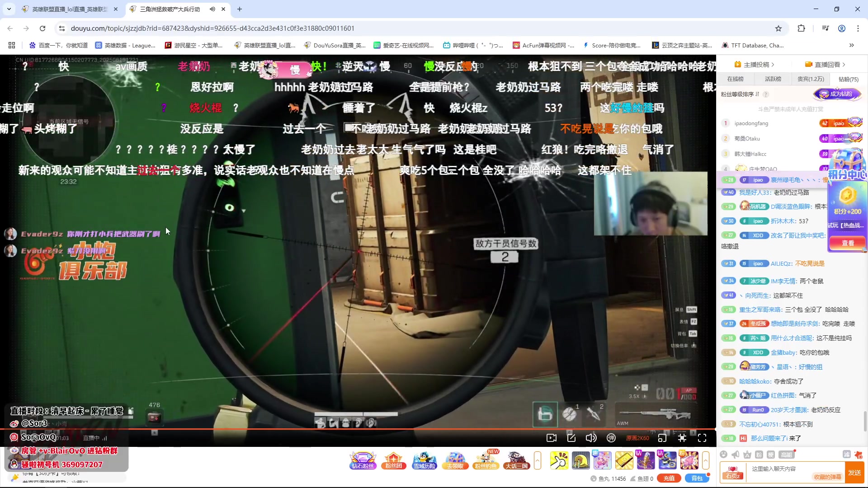Toggle the 滤 chat filter icon
This screenshot has width=868, height=488.
(x=846, y=455)
